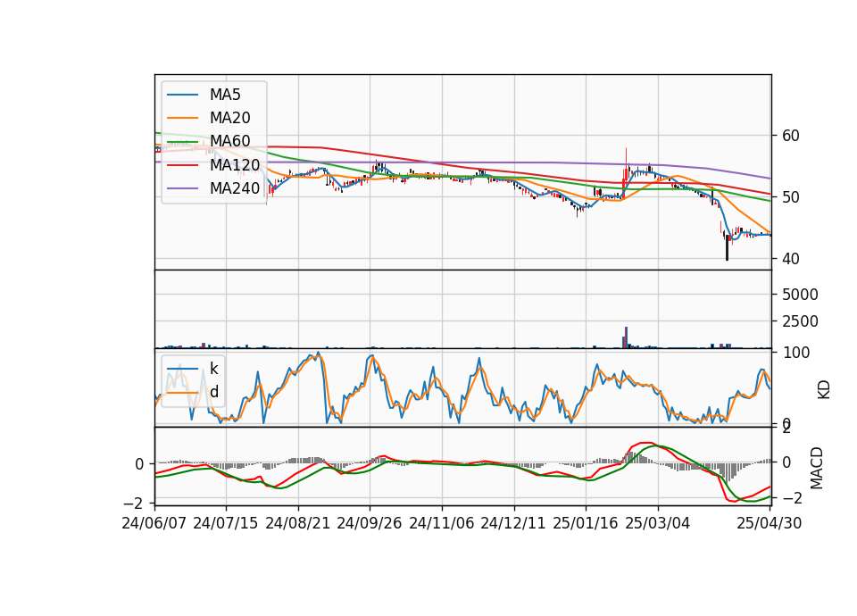Click the KD axis value 100
This screenshot has height=616, width=857.
click(796, 353)
